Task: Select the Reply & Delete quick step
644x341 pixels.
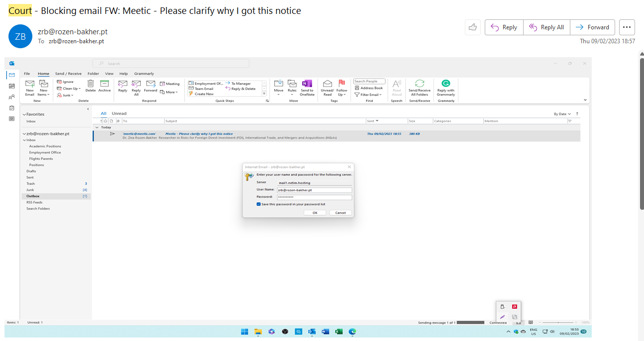Action: 240,88
